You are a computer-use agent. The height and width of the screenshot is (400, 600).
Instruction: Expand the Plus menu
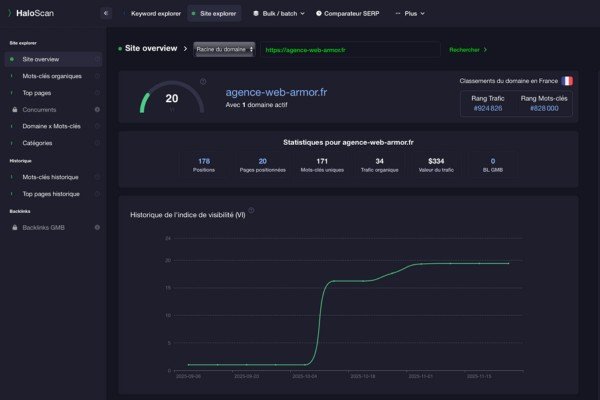(x=410, y=14)
